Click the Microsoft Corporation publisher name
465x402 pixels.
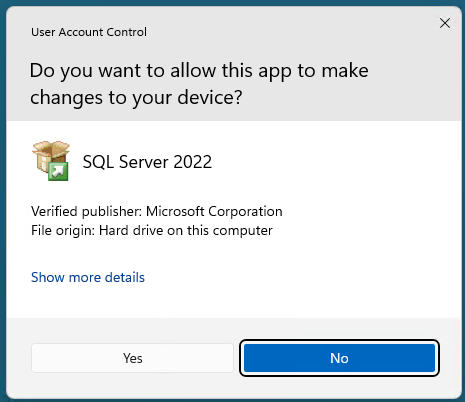click(214, 211)
